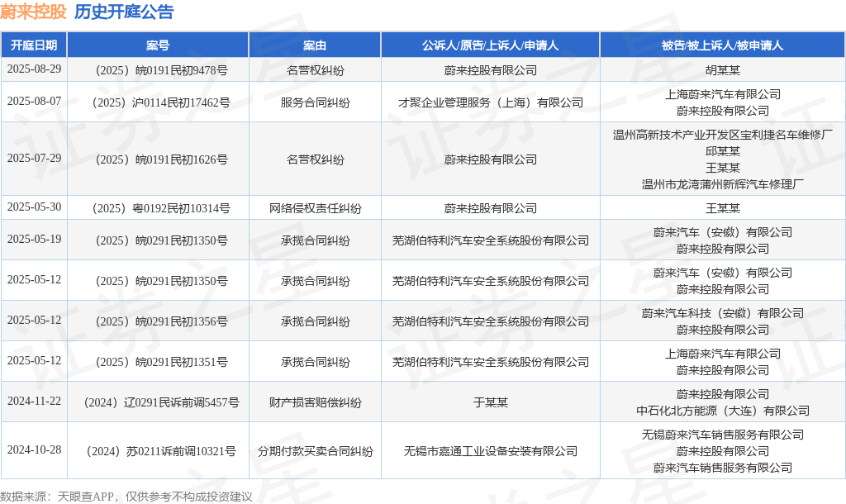Select the date 2025-08-29
Viewport: 846px width, 504px height.
(34, 69)
